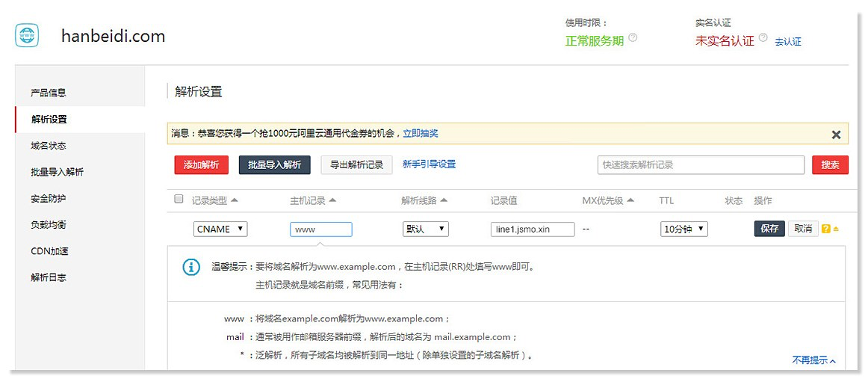This screenshot has width=866, height=379.
Task: Open the 新手引导设置 link
Action: tap(429, 164)
